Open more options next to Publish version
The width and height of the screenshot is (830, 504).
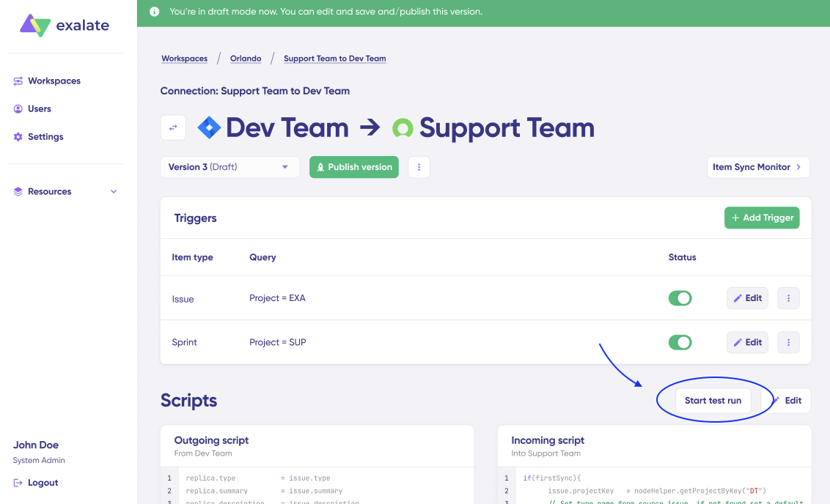point(419,167)
